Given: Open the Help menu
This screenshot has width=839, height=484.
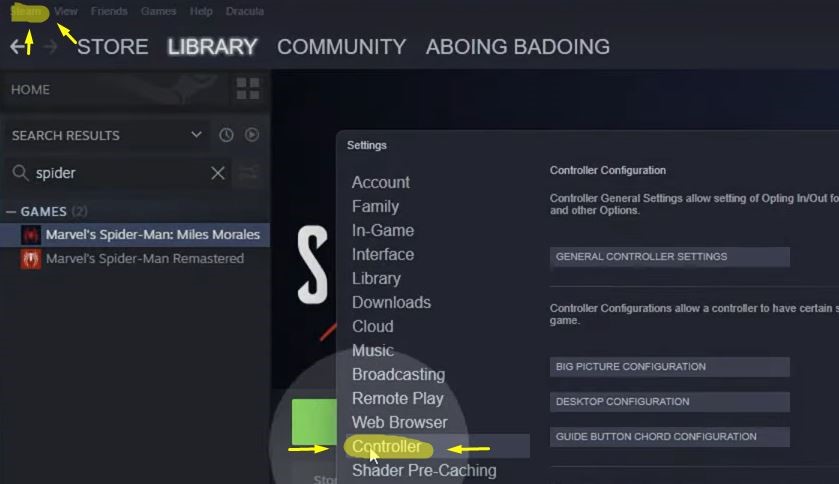Looking at the screenshot, I should [x=201, y=11].
